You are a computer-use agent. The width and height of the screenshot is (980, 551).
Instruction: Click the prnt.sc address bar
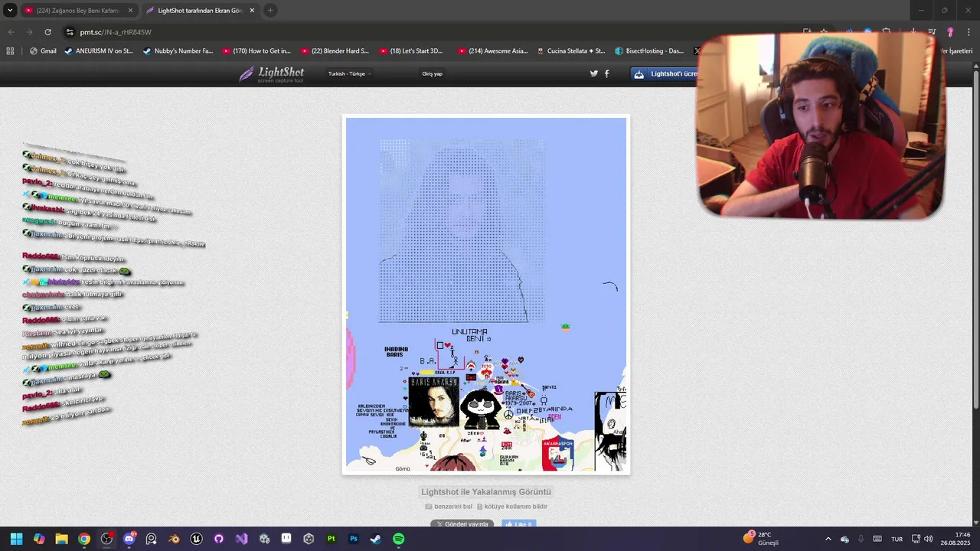429,32
